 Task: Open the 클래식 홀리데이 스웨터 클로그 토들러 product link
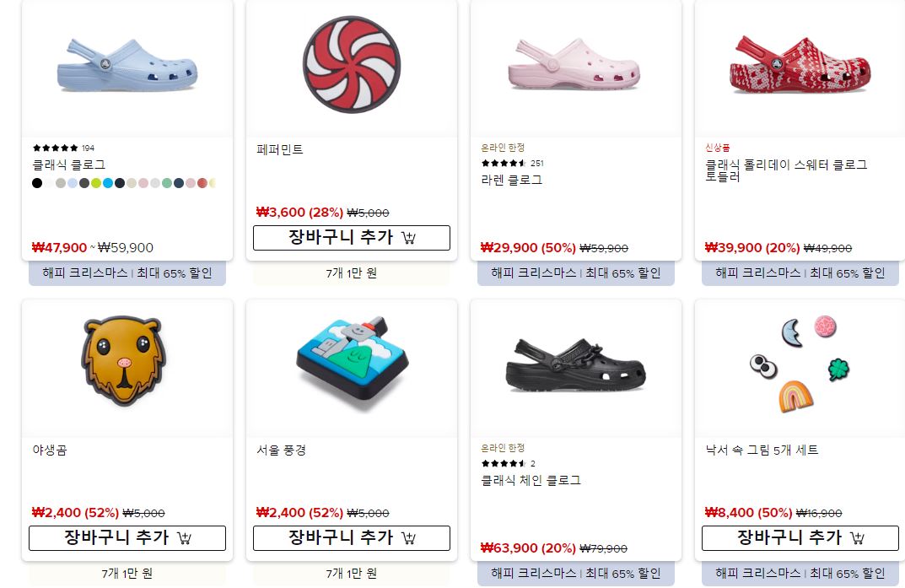coord(786,170)
